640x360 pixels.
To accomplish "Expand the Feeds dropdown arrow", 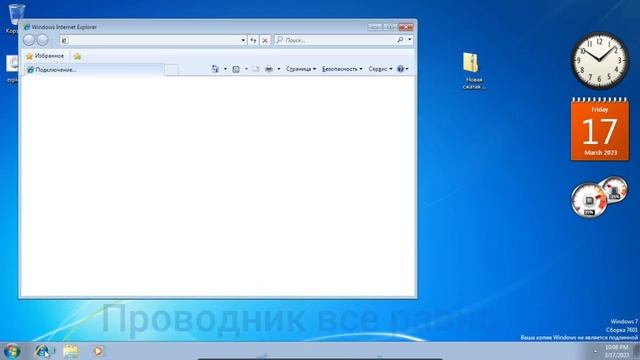I will tap(246, 69).
